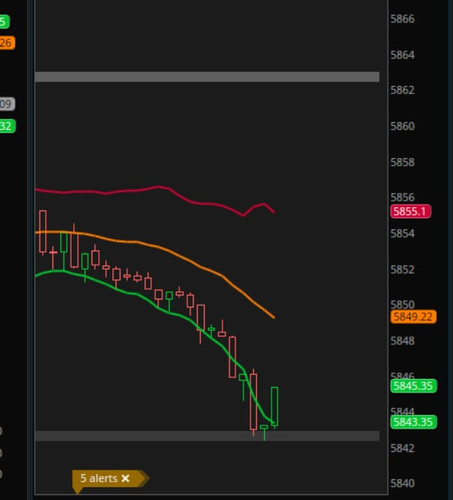
Task: Click the 5866 price axis label
Action: click(403, 19)
